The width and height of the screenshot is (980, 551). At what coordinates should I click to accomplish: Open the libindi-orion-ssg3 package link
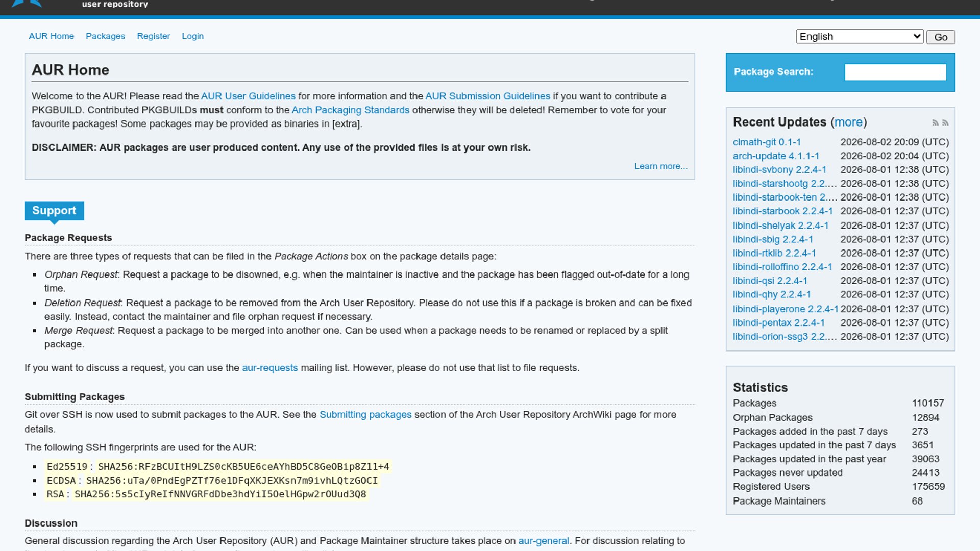(x=785, y=337)
